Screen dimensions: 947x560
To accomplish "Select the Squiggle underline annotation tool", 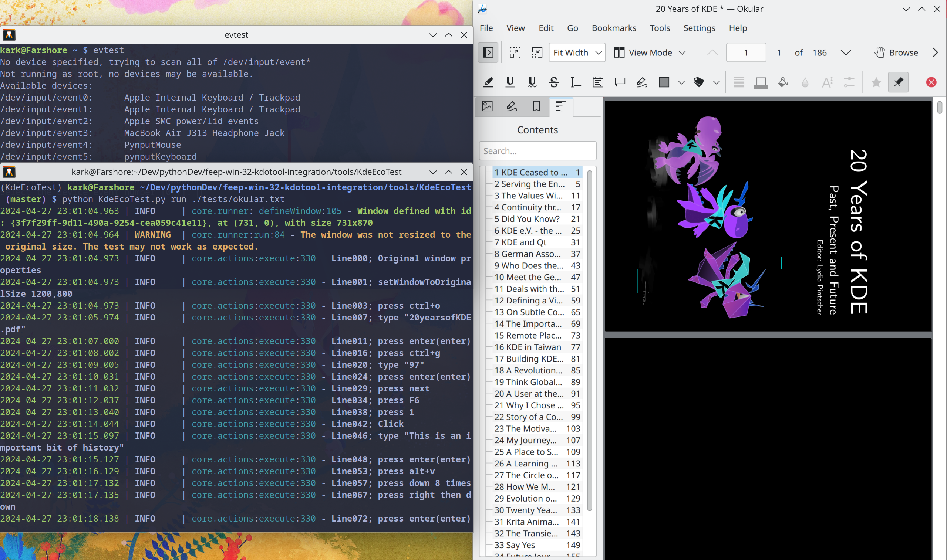I will pyautogui.click(x=532, y=82).
